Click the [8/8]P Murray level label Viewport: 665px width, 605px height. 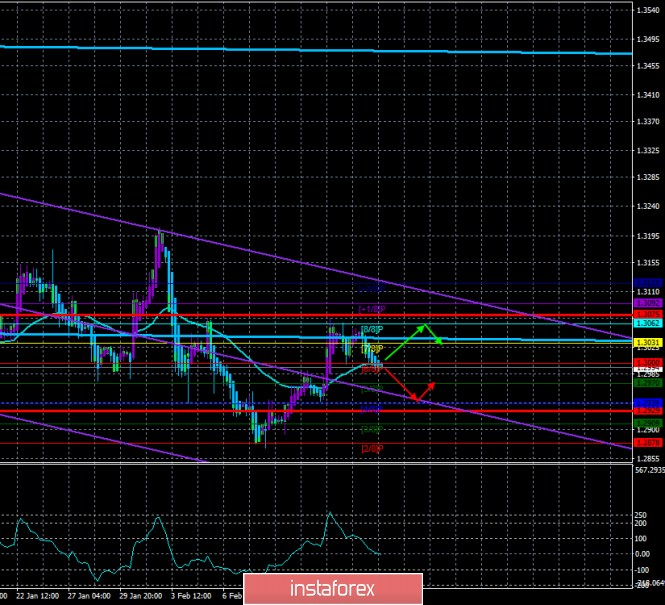coord(372,329)
